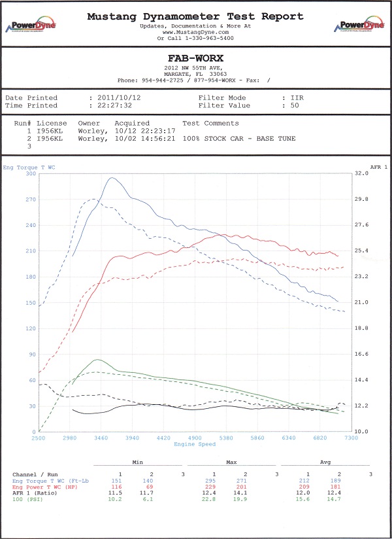The image size is (392, 539).
Task: Click the 7300 engine speed tick
Action: (x=351, y=438)
